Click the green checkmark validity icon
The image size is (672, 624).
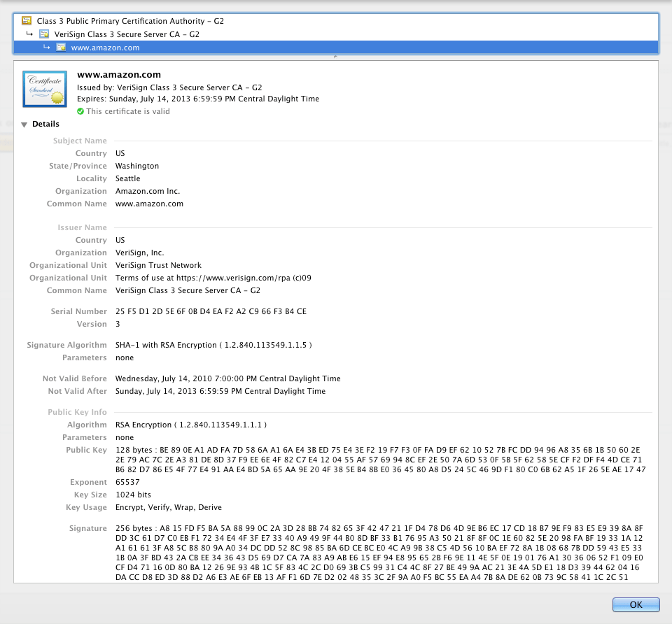(x=79, y=111)
